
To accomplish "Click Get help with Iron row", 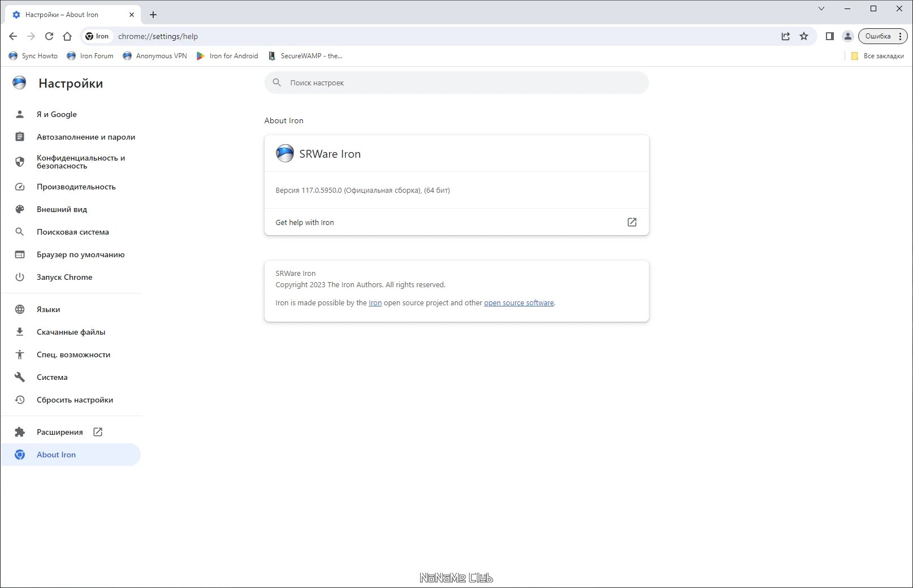I will click(x=457, y=222).
